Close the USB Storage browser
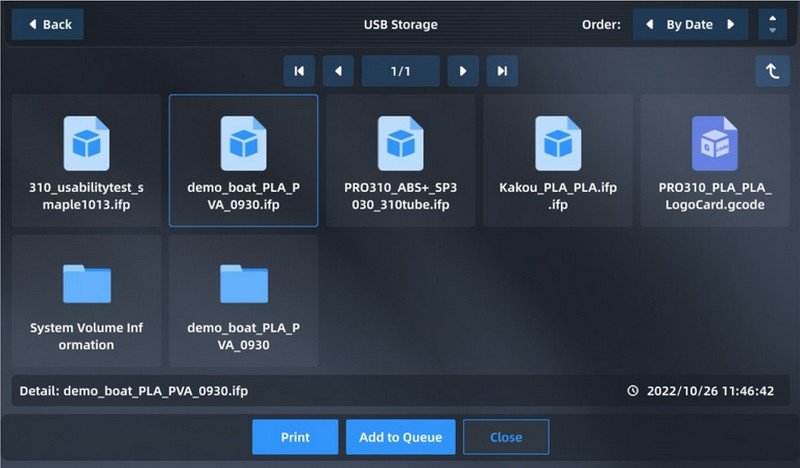 [506, 437]
